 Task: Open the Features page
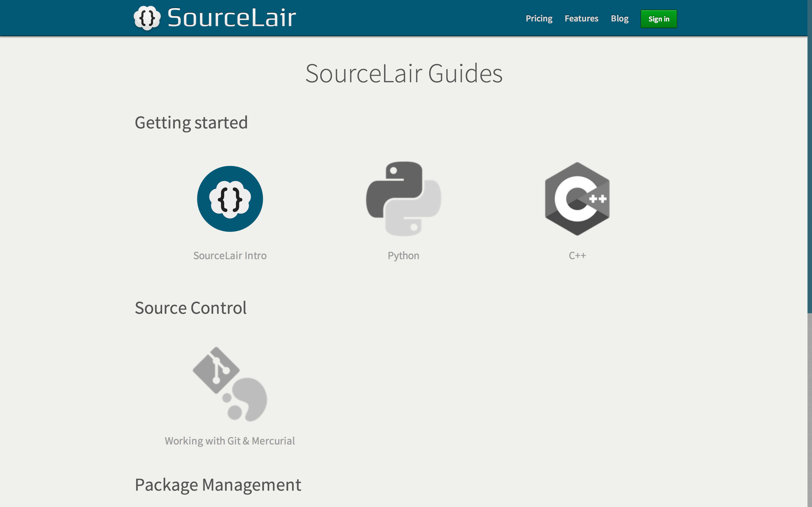click(x=581, y=18)
